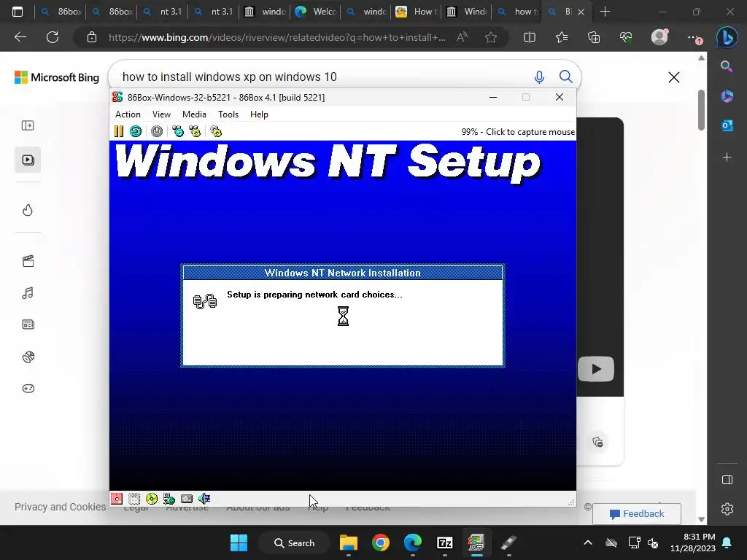This screenshot has width=747, height=560.
Task: Send Ctrl+Alt+Del toolbar icon
Action: tap(178, 131)
